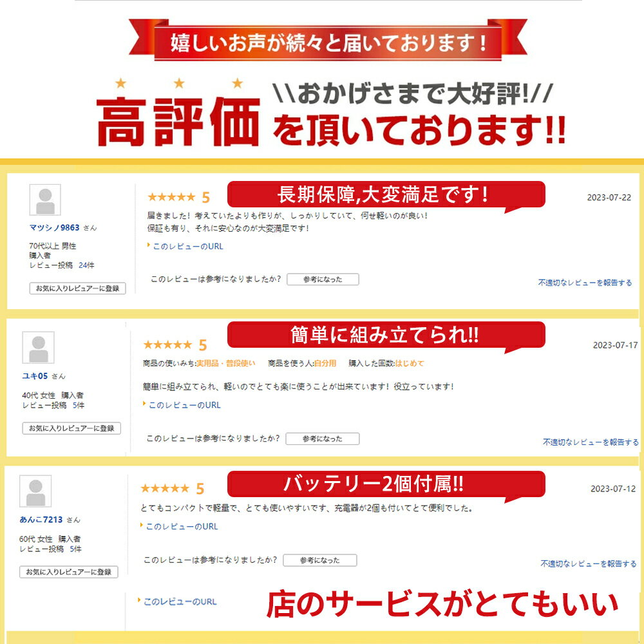This screenshot has height=644, width=644.
Task: Open reviewer profile ユキ05
Action: (x=35, y=376)
